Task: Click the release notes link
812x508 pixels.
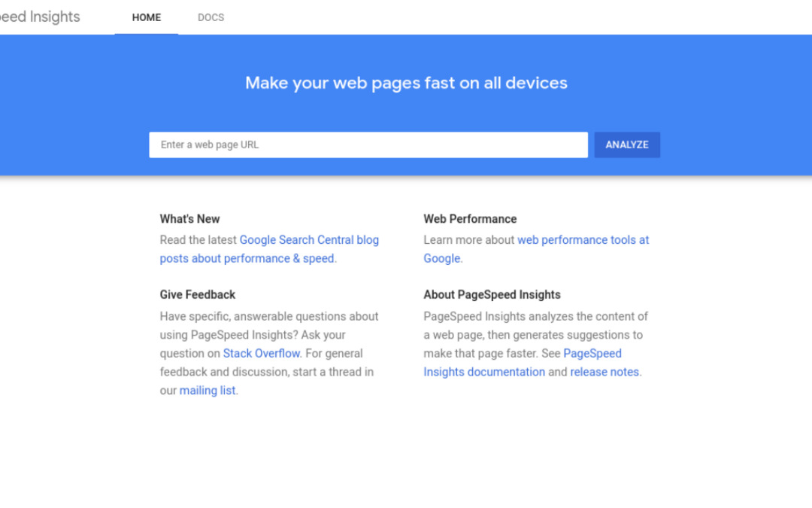Action: point(604,372)
